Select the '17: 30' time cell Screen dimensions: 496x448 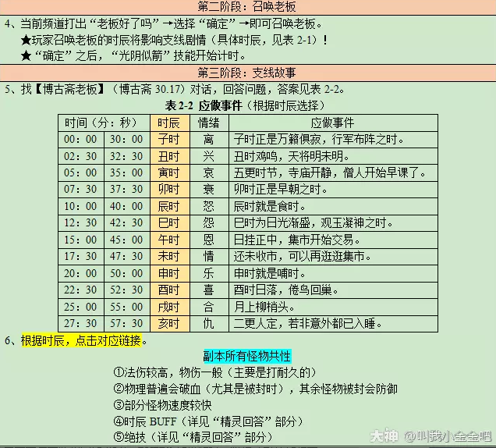(x=80, y=257)
